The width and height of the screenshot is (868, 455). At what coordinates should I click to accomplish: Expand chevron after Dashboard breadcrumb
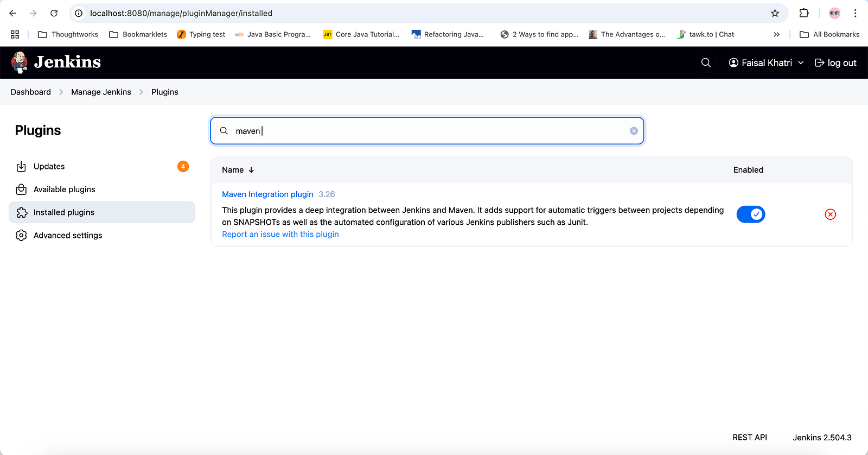61,92
